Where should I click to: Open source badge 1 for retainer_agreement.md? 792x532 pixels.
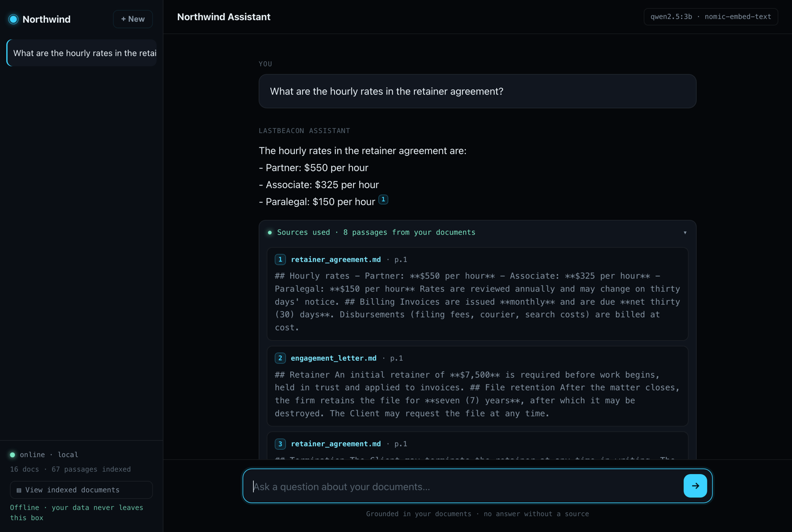click(x=280, y=260)
